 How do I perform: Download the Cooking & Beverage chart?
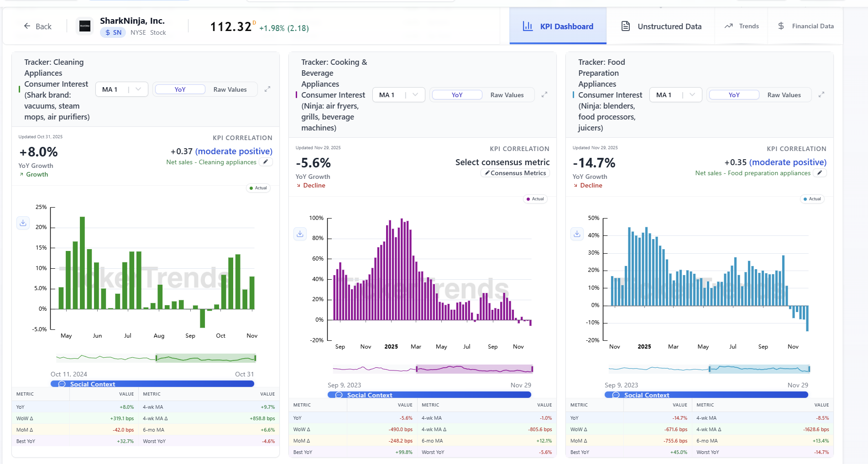pyautogui.click(x=300, y=234)
